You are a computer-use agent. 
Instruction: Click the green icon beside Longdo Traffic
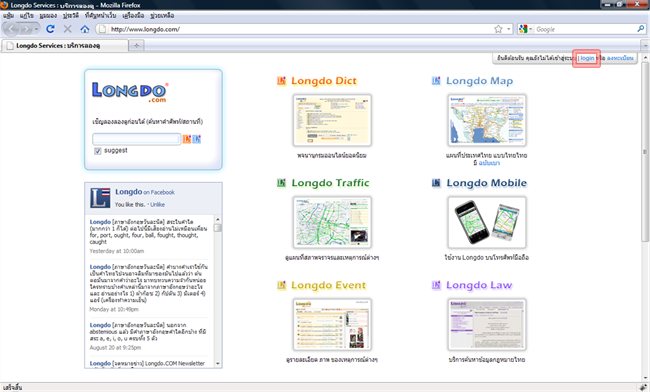point(281,183)
